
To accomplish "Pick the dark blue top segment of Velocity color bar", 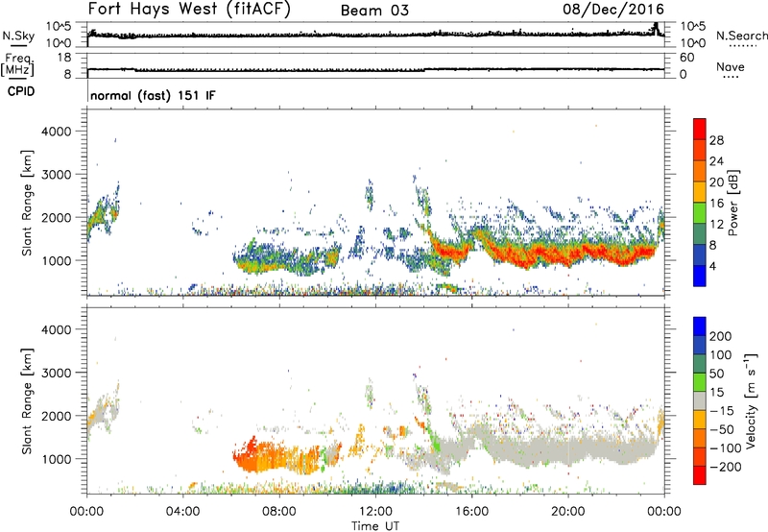I will [700, 326].
